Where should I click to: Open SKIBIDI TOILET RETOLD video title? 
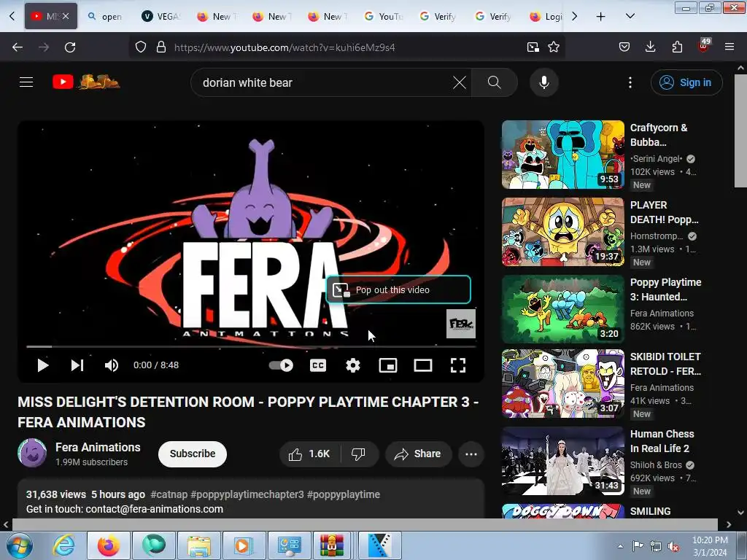click(x=665, y=364)
